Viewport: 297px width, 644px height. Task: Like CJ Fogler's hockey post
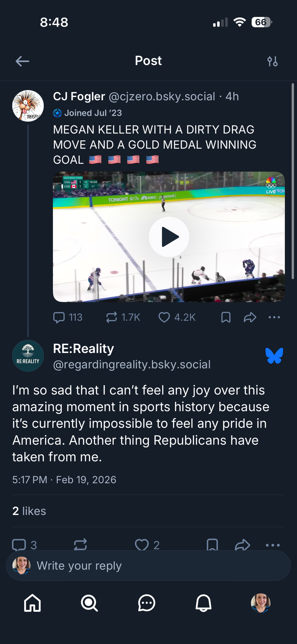tap(164, 317)
